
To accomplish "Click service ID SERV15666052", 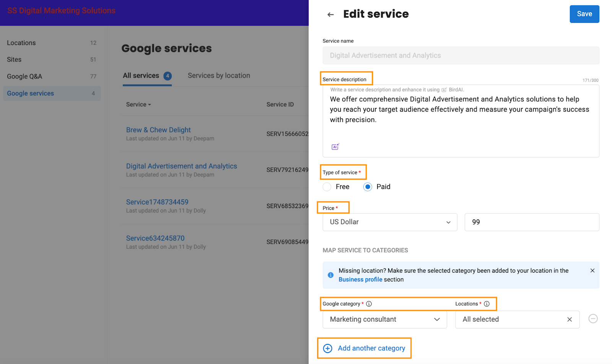I will click(x=287, y=134).
